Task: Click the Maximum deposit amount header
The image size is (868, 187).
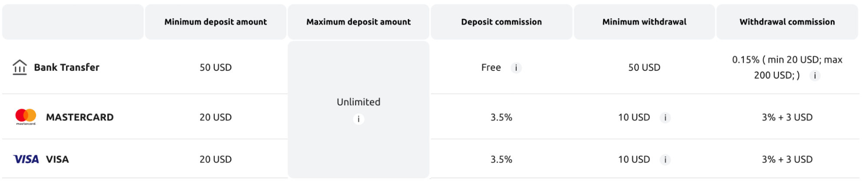Action: coord(358,22)
